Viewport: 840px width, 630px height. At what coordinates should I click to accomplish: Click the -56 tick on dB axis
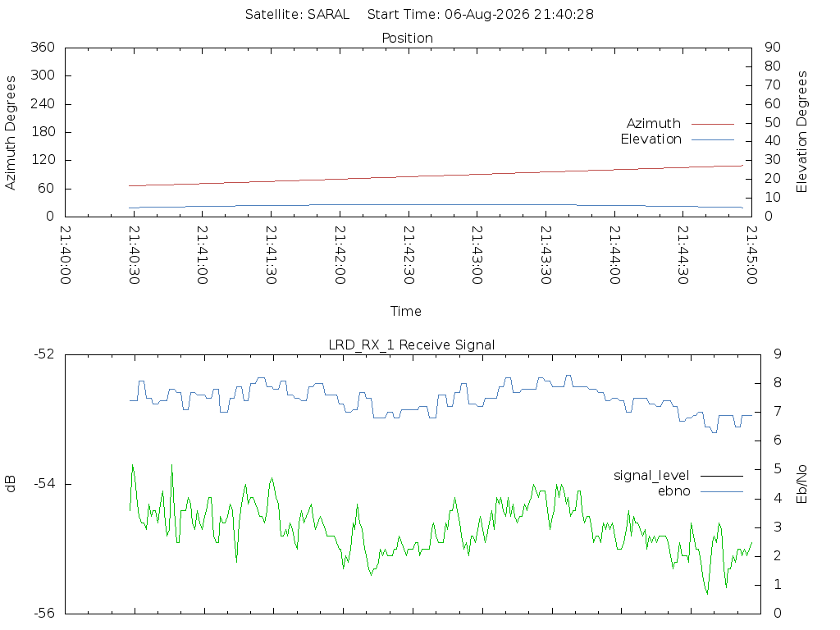(44, 614)
